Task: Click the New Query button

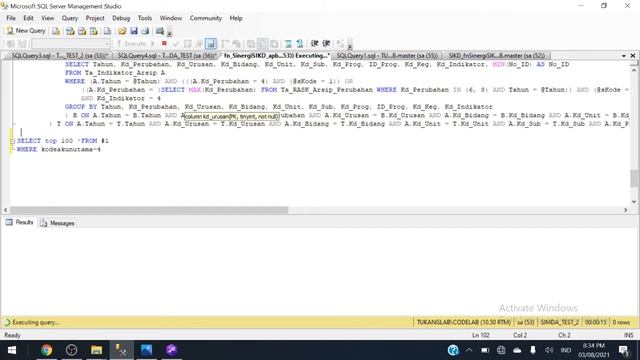Action: coord(26,31)
